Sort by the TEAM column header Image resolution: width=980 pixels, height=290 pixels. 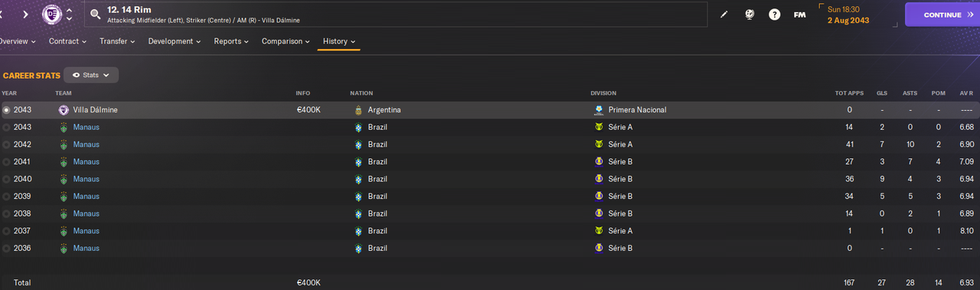tap(63, 93)
